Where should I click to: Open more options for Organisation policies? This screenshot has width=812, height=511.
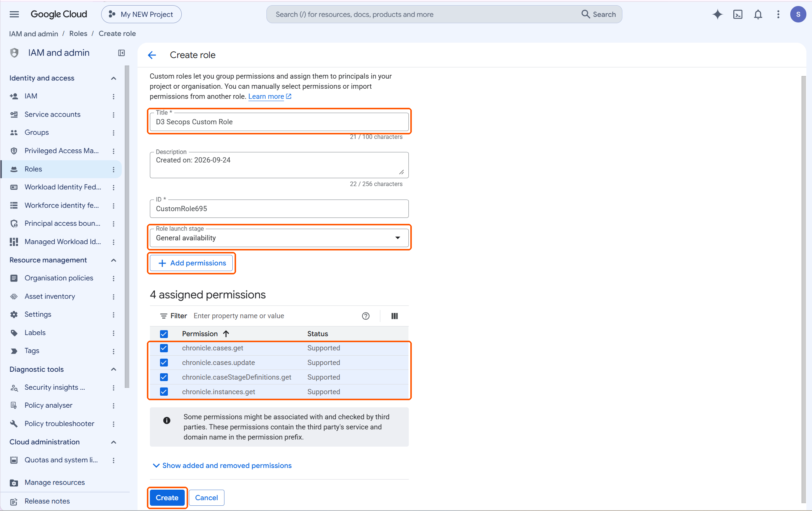(114, 278)
